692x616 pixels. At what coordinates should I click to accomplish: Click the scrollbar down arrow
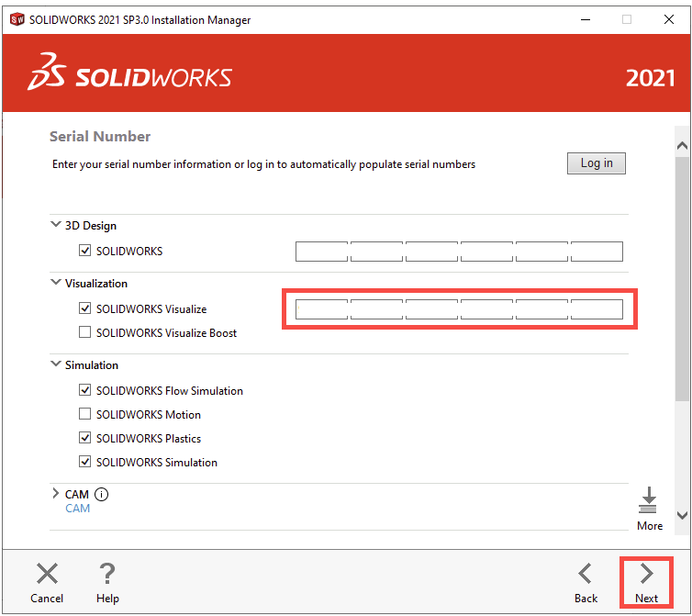pos(682,516)
